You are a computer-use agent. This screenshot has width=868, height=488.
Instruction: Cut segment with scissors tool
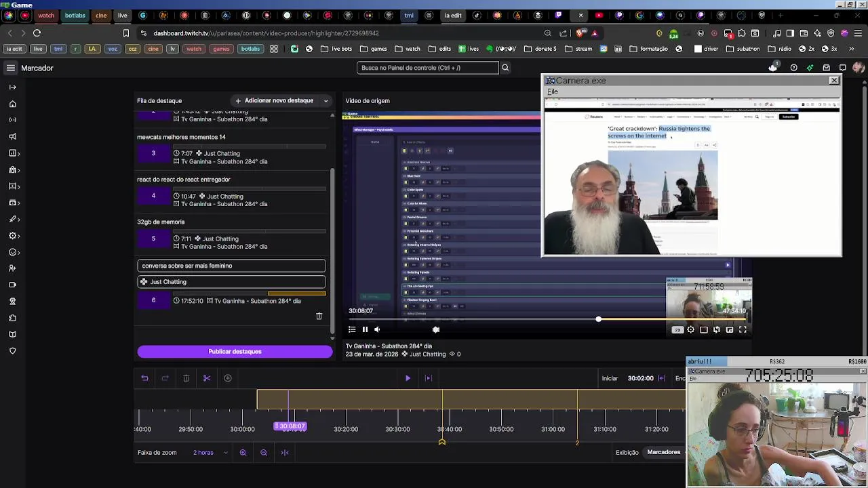[207, 378]
